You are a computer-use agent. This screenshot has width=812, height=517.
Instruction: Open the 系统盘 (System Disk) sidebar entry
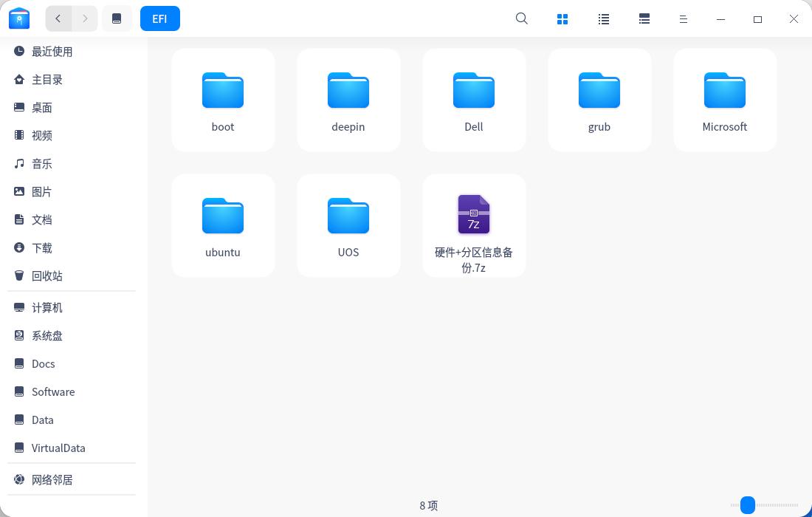coord(47,335)
